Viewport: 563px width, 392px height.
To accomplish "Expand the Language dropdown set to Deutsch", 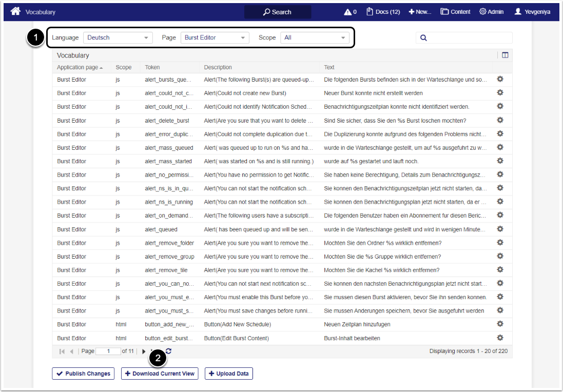I will [118, 37].
